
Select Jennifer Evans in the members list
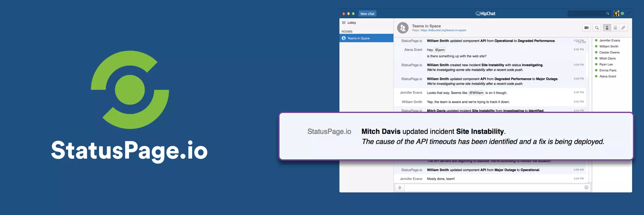tap(609, 40)
